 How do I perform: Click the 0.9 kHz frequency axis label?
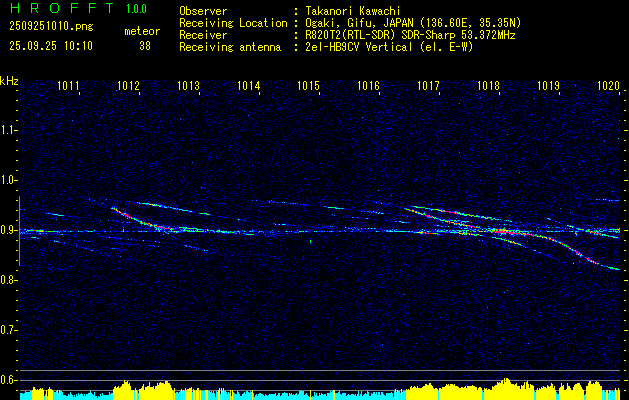[x=8, y=230]
